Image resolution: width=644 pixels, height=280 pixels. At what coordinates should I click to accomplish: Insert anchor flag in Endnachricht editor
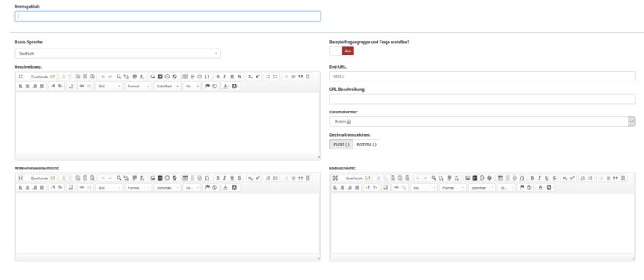(x=522, y=187)
